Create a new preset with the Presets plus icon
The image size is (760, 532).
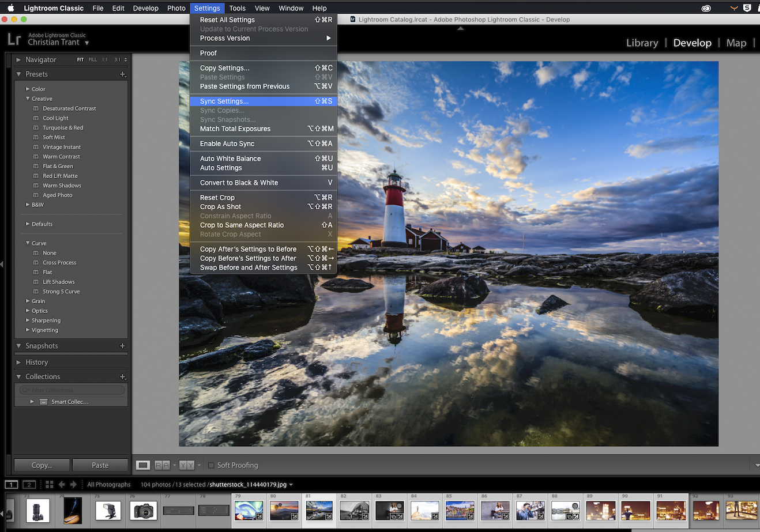point(122,74)
